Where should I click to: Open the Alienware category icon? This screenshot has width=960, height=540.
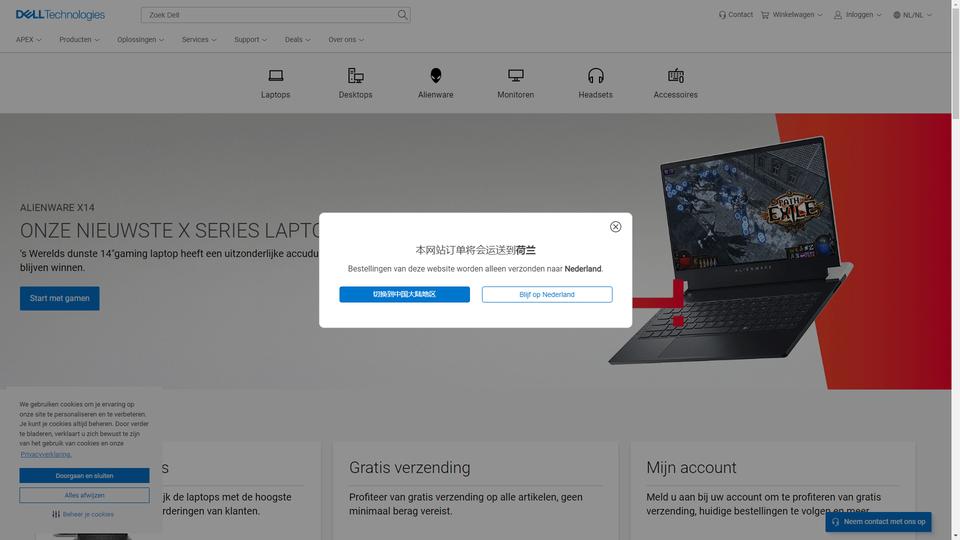point(436,76)
